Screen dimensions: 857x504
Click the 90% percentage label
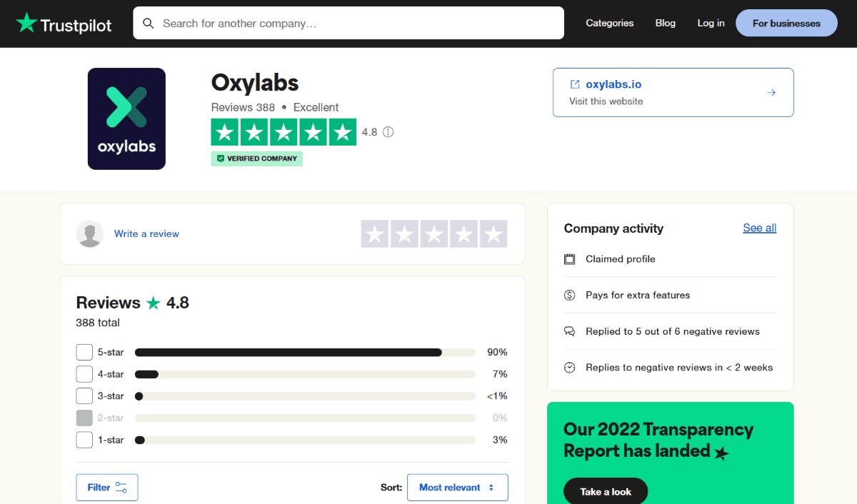(x=497, y=352)
